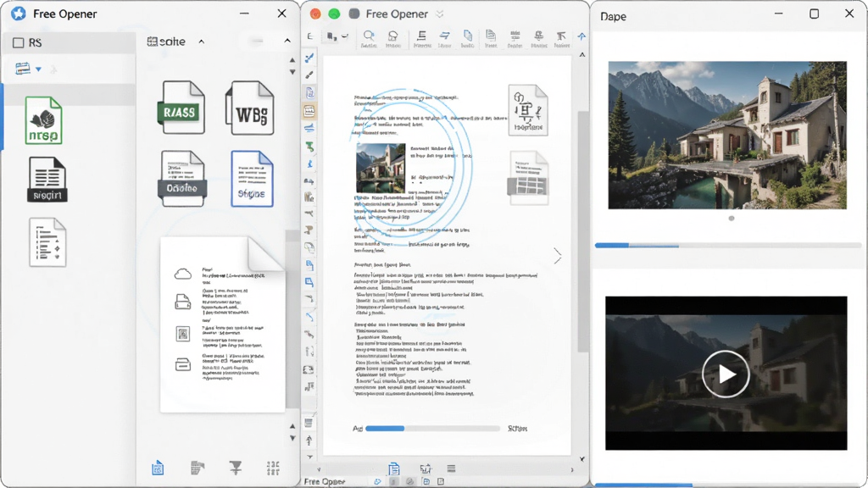Click the blue up-arrow icon in middle toolbar

[x=581, y=36]
